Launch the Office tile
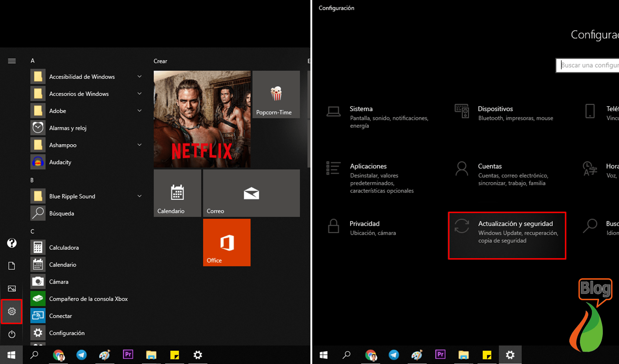Viewport: 619px width, 364px height. pos(227,243)
